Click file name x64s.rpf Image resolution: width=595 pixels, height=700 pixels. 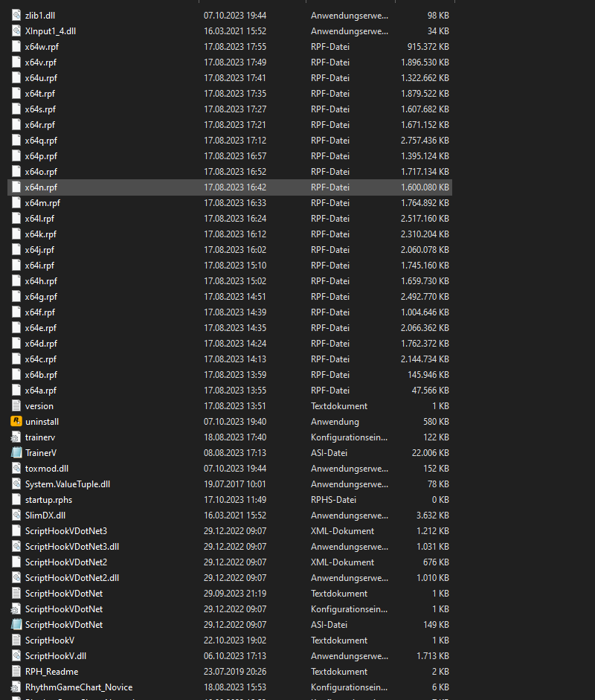(41, 109)
